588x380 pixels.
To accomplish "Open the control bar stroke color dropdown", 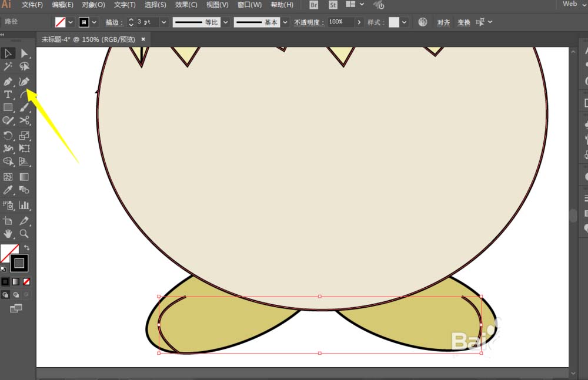I will [94, 22].
